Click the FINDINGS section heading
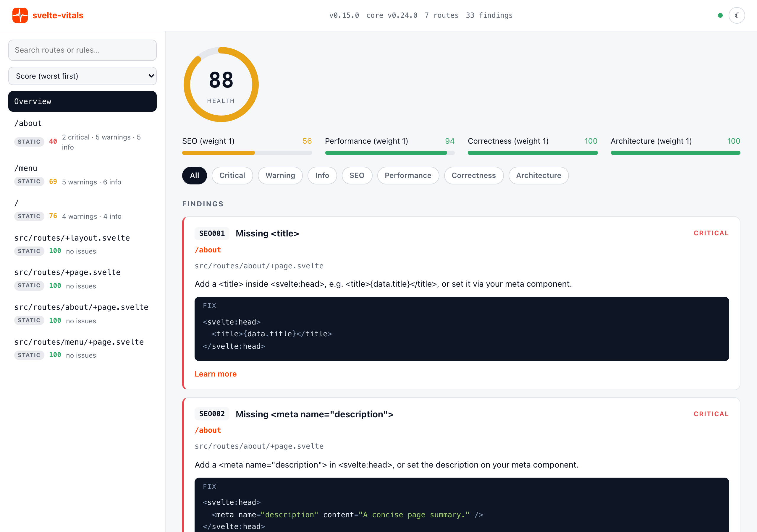Screen dimensions: 757x532 (203, 204)
